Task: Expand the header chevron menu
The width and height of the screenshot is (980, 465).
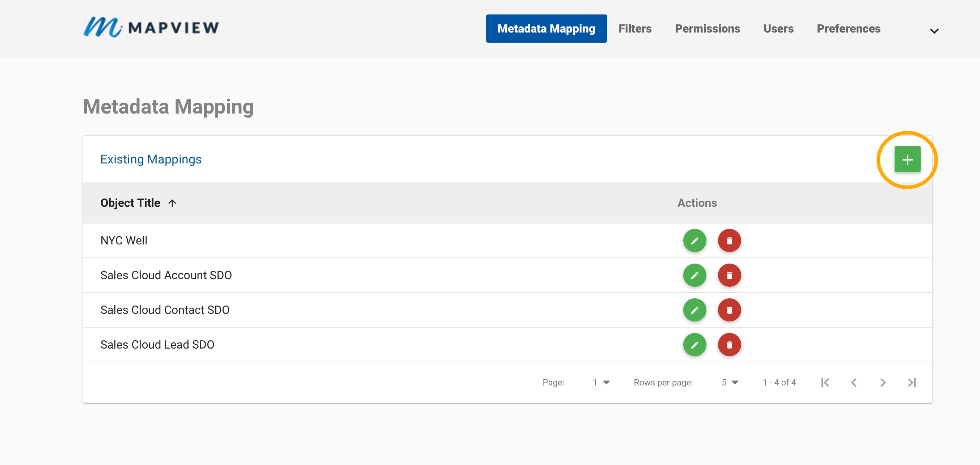Action: click(x=934, y=31)
